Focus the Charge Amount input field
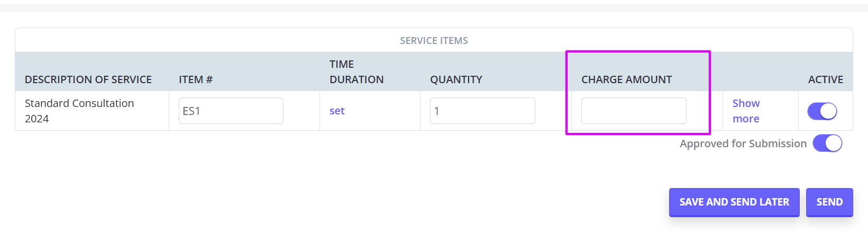868x232 pixels. pos(634,111)
